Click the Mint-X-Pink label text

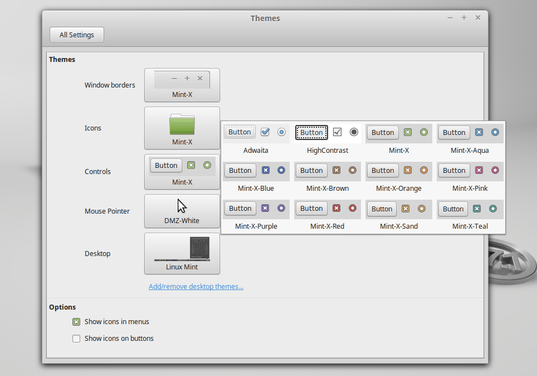tap(470, 188)
